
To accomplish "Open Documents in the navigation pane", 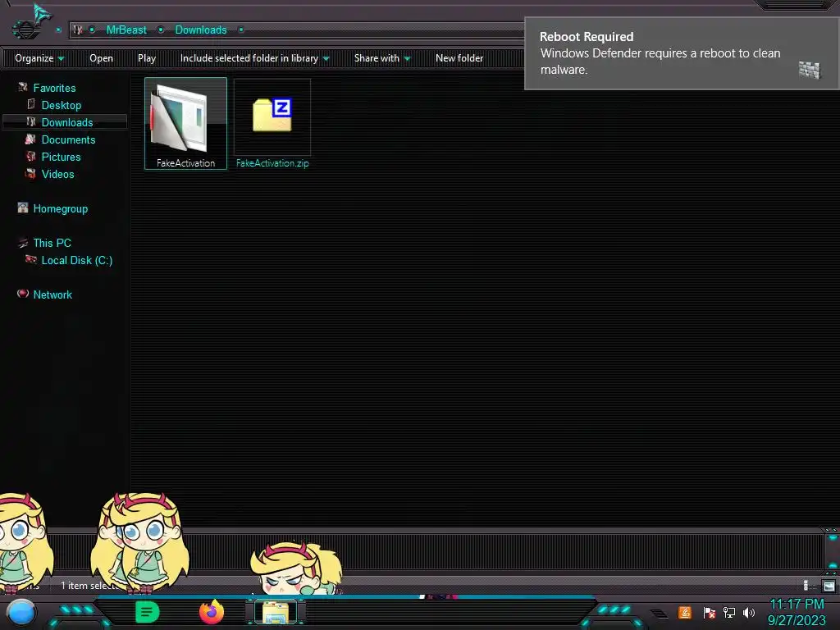I will pos(68,139).
